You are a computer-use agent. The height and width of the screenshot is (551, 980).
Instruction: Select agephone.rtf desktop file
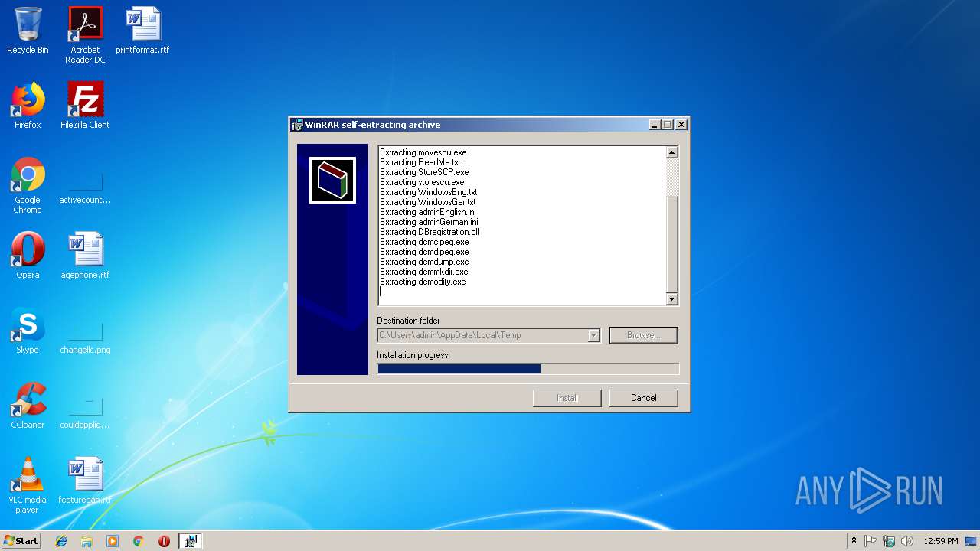pyautogui.click(x=85, y=256)
